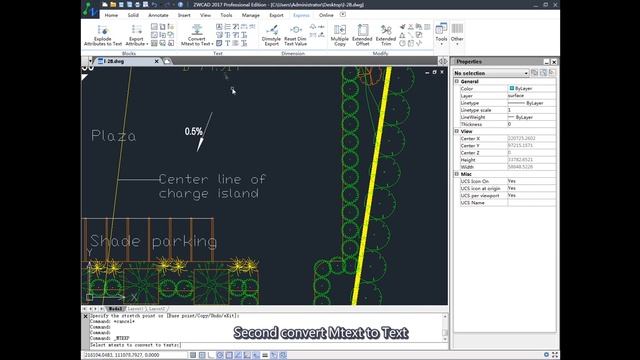Click the Thickness value field
The height and width of the screenshot is (360, 640).
tap(531, 124)
